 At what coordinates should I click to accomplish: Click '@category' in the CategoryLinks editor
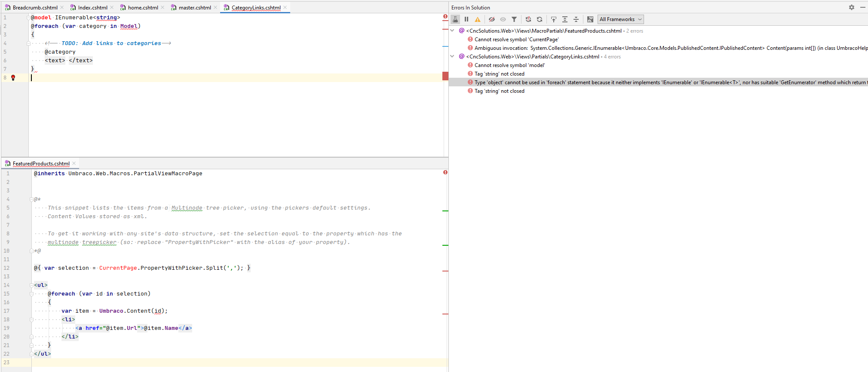pyautogui.click(x=60, y=52)
